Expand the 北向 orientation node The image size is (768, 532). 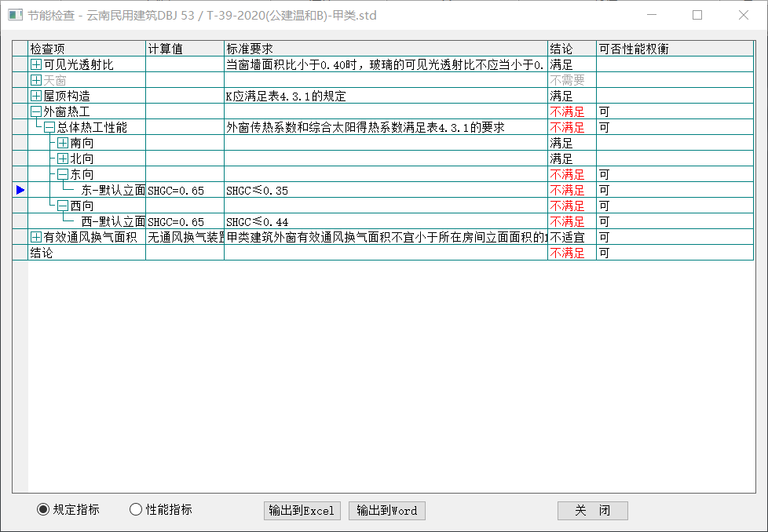point(63,159)
